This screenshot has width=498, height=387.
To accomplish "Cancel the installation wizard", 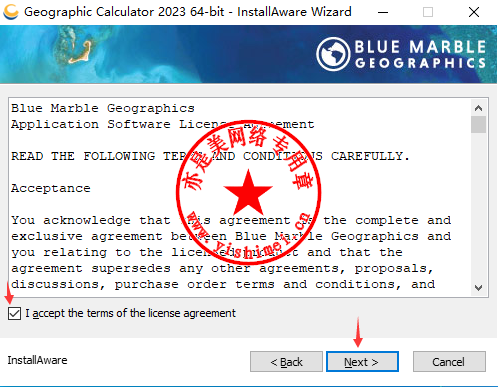I will [x=449, y=362].
